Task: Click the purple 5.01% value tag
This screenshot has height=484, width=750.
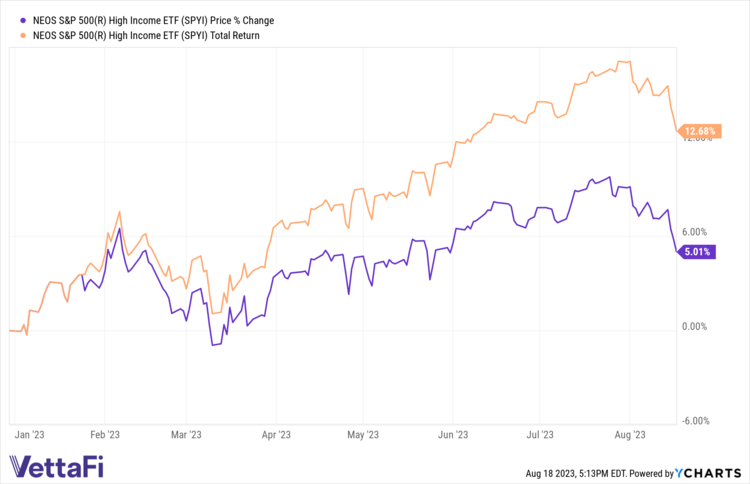Action: point(696,252)
